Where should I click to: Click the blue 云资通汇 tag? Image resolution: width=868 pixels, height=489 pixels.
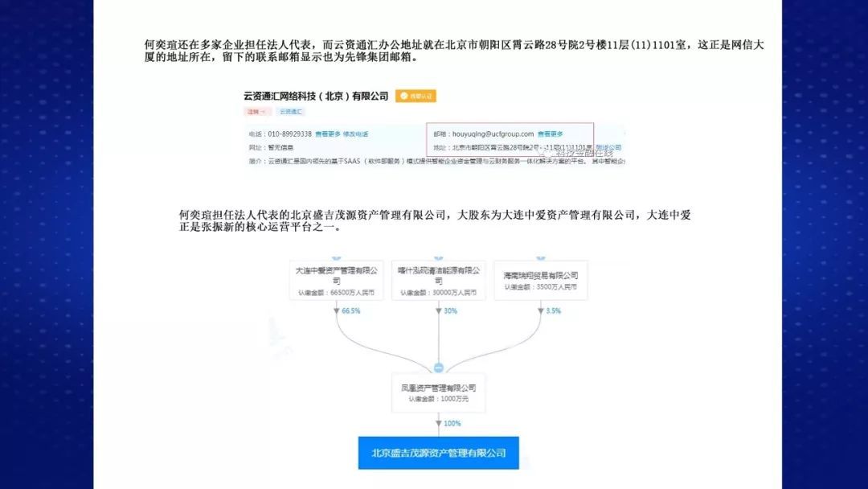pos(291,112)
